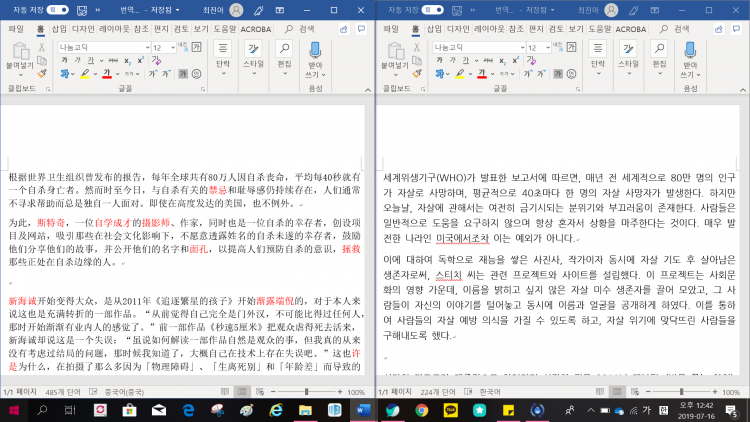Open KakaoTalk from the taskbar

pyautogui.click(x=451, y=410)
